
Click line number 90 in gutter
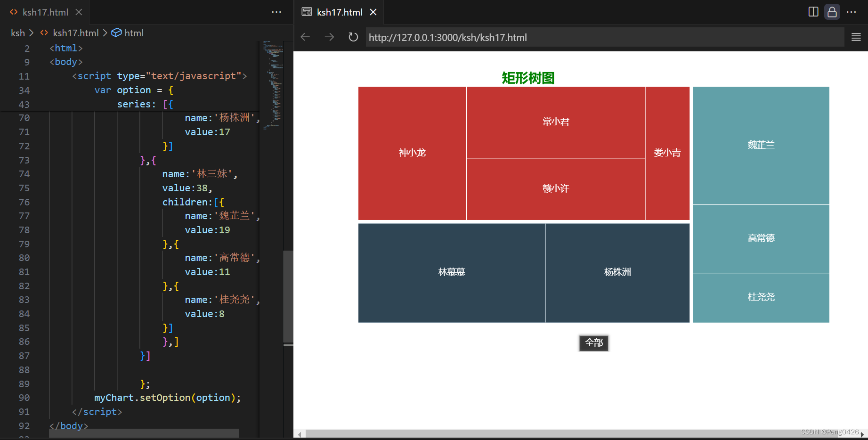[24, 398]
